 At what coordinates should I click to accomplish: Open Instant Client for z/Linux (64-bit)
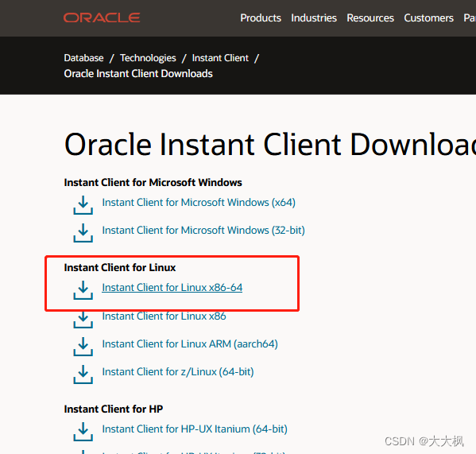[178, 371]
